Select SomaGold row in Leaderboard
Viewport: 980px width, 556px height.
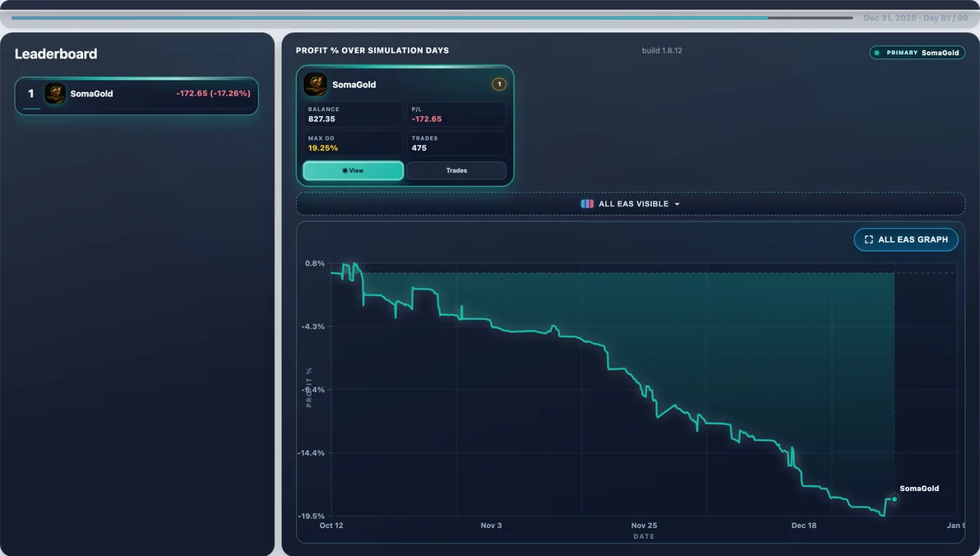[x=136, y=95]
